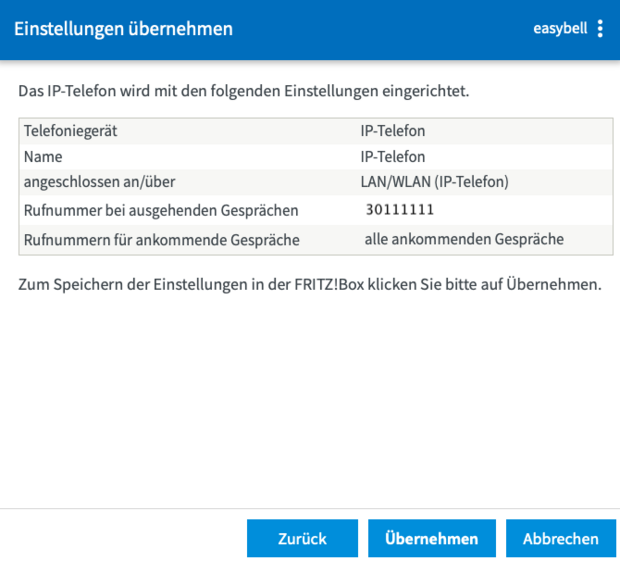This screenshot has height=561, width=620.
Task: Click the empty area below the instruction text
Action: click(310, 400)
